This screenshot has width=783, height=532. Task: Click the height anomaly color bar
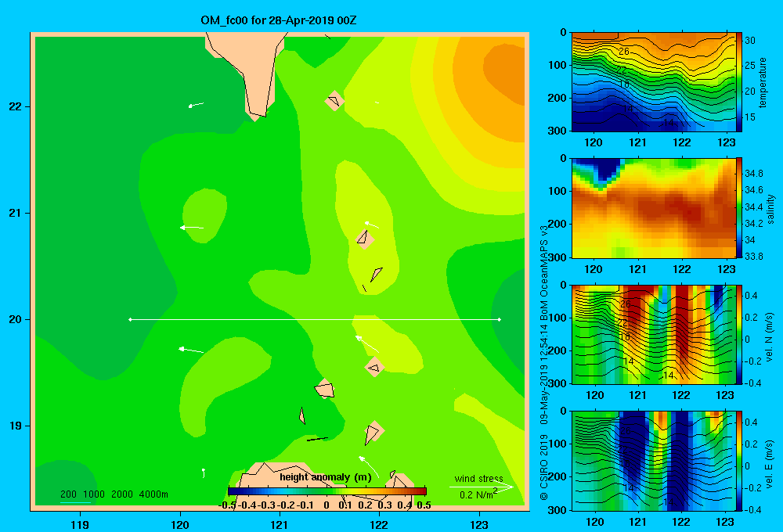[327, 491]
